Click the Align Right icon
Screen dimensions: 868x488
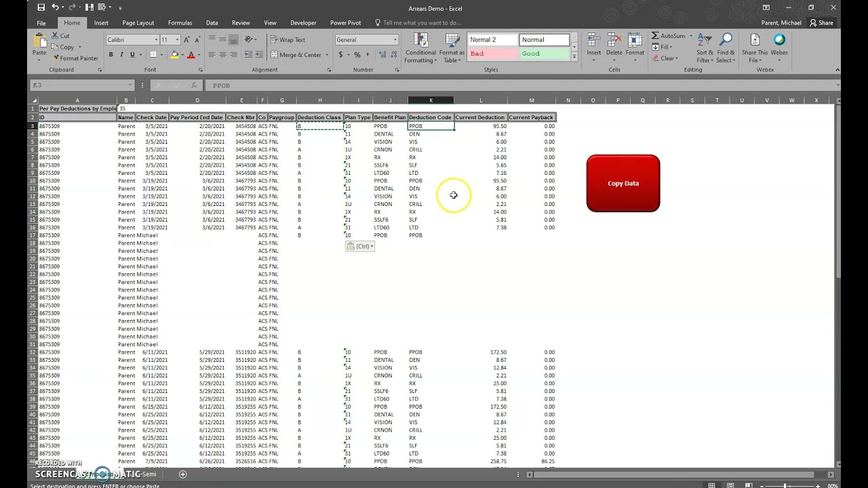233,55
